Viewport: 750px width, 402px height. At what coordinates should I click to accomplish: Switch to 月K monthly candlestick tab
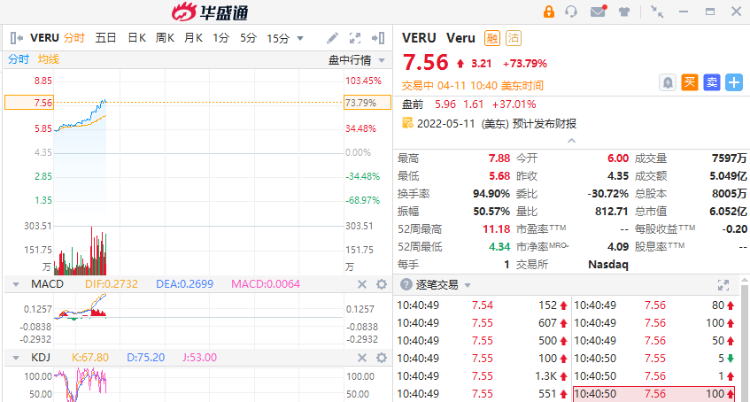193,38
